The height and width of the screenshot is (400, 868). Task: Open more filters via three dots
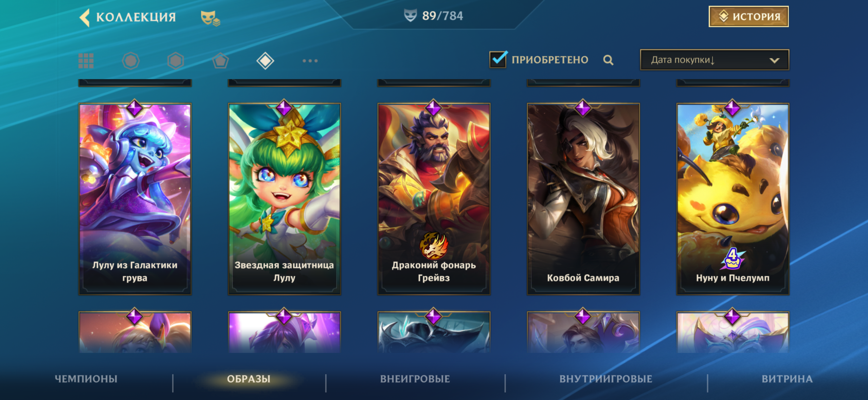[x=310, y=61]
